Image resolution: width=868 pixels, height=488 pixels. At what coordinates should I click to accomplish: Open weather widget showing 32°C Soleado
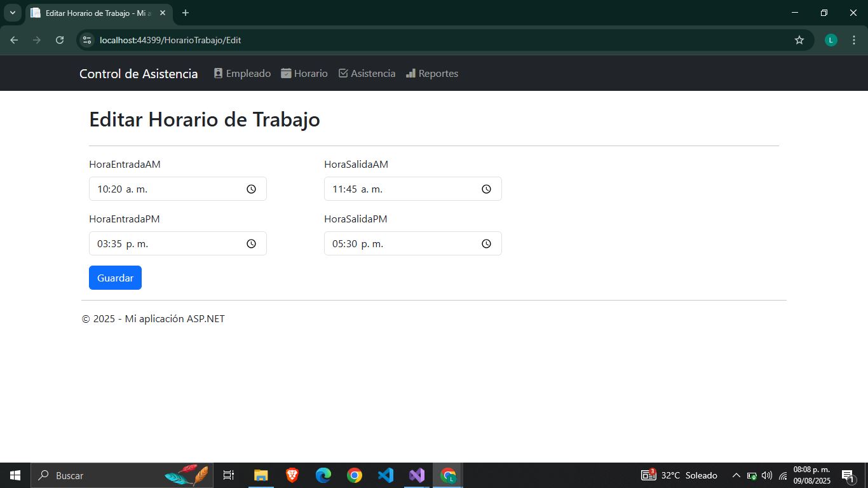coord(679,475)
